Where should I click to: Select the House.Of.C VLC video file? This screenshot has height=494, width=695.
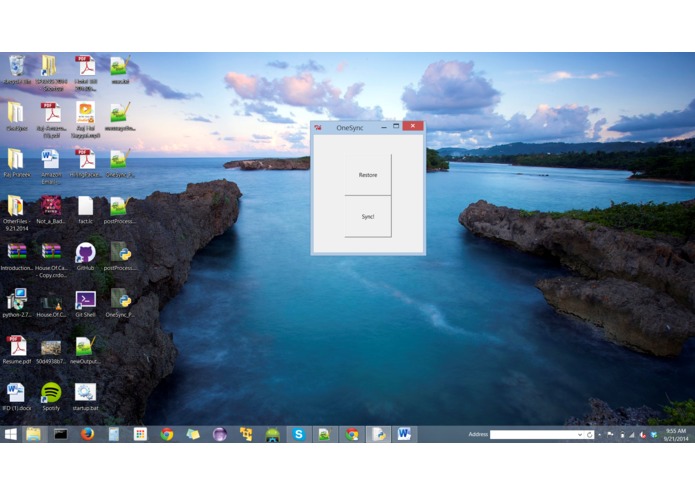[x=51, y=303]
